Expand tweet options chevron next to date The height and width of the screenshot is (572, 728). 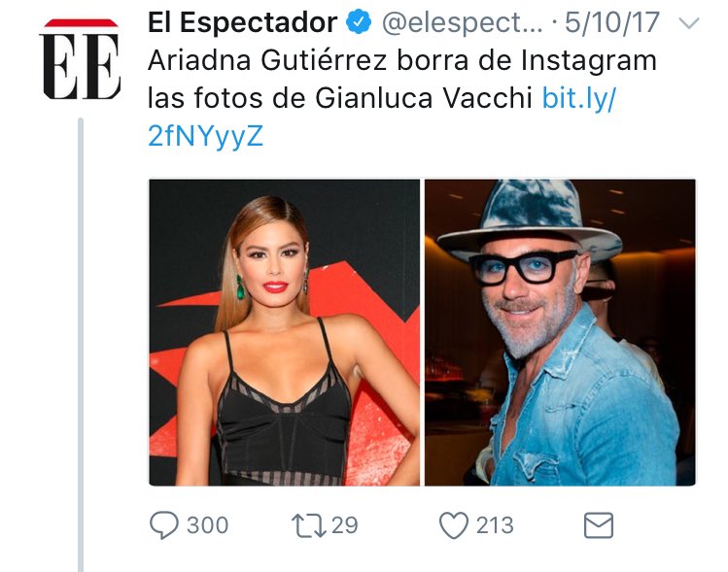689,22
